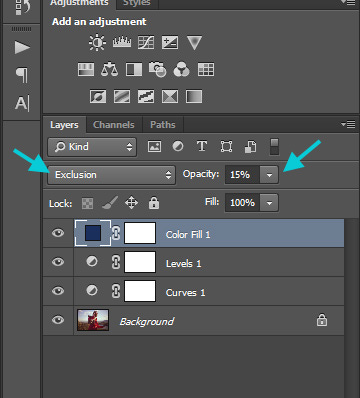The image size is (360, 398).
Task: Click the Curves 1 mask link icon
Action: pyautogui.click(x=116, y=291)
